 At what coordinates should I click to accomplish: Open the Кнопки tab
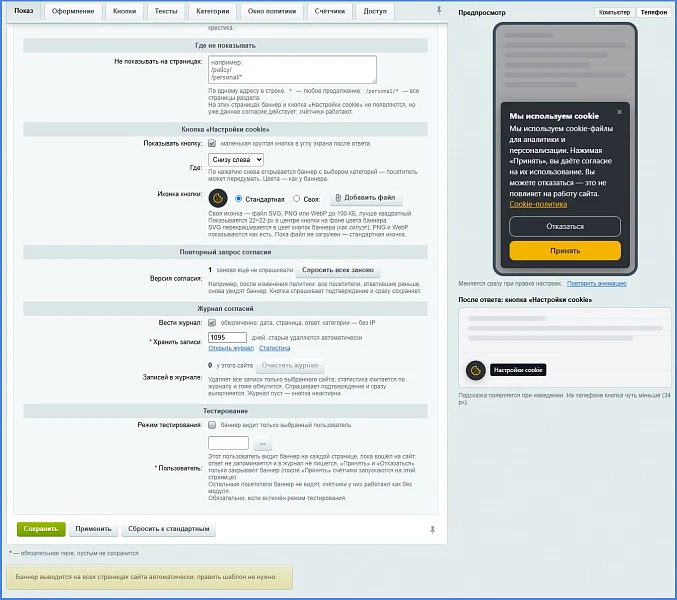[124, 11]
